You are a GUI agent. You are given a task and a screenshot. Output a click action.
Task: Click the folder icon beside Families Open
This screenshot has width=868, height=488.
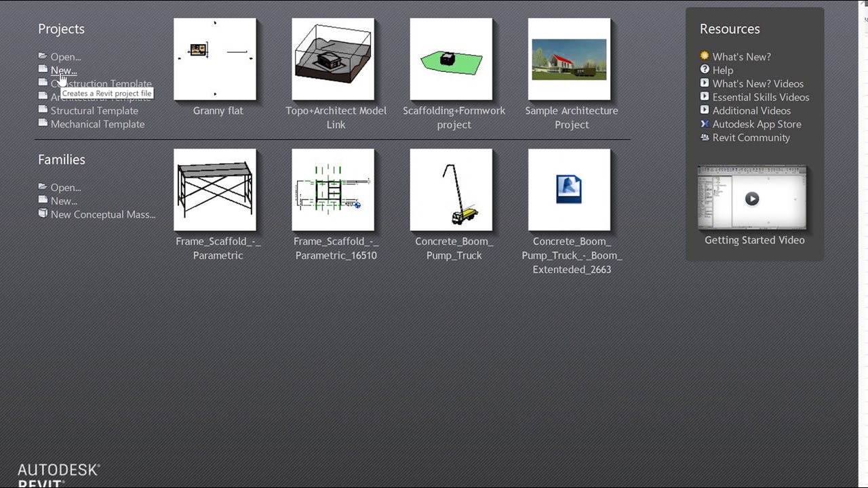[43, 187]
